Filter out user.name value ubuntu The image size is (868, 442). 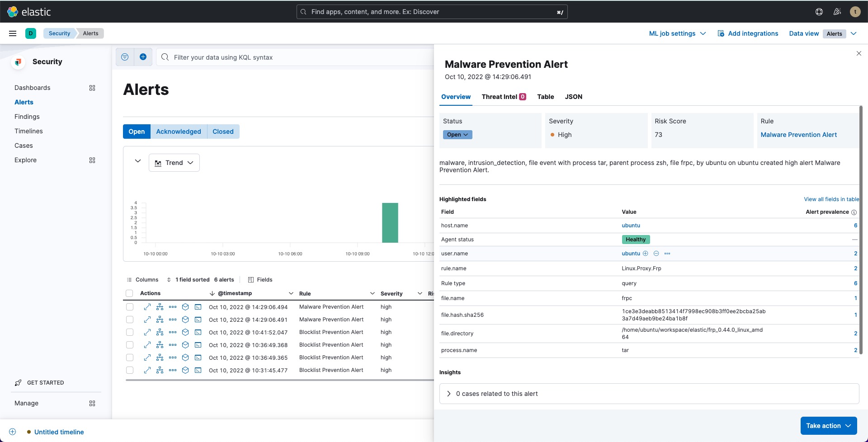pyautogui.click(x=656, y=254)
